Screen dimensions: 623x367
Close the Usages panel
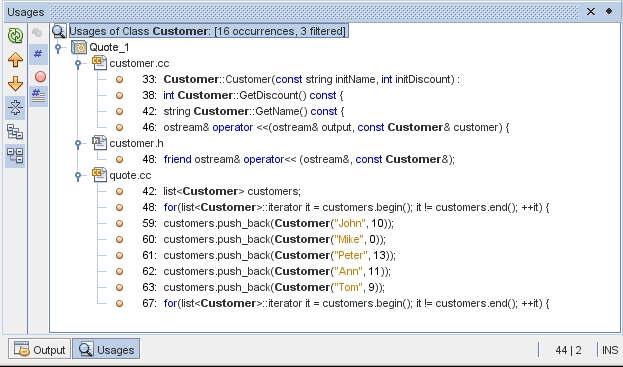(591, 12)
